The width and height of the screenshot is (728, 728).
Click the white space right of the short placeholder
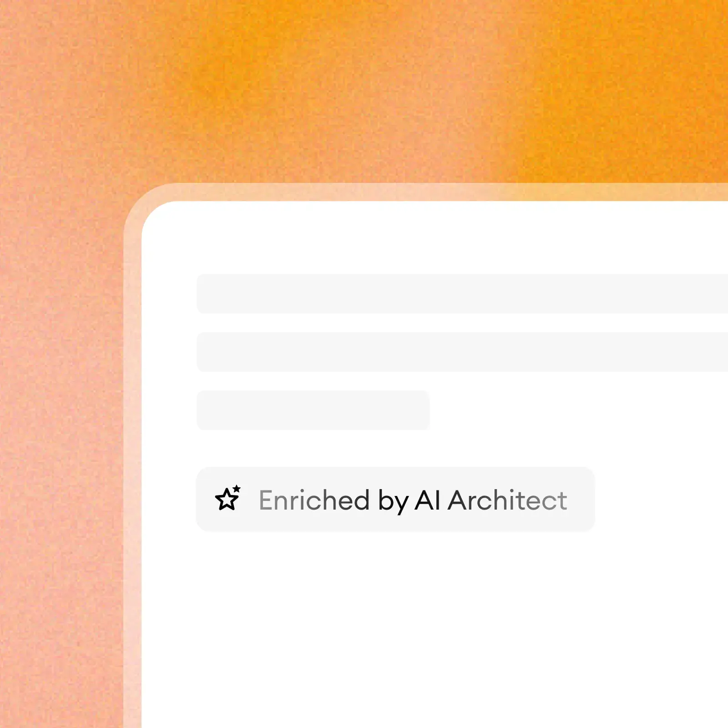(578, 410)
